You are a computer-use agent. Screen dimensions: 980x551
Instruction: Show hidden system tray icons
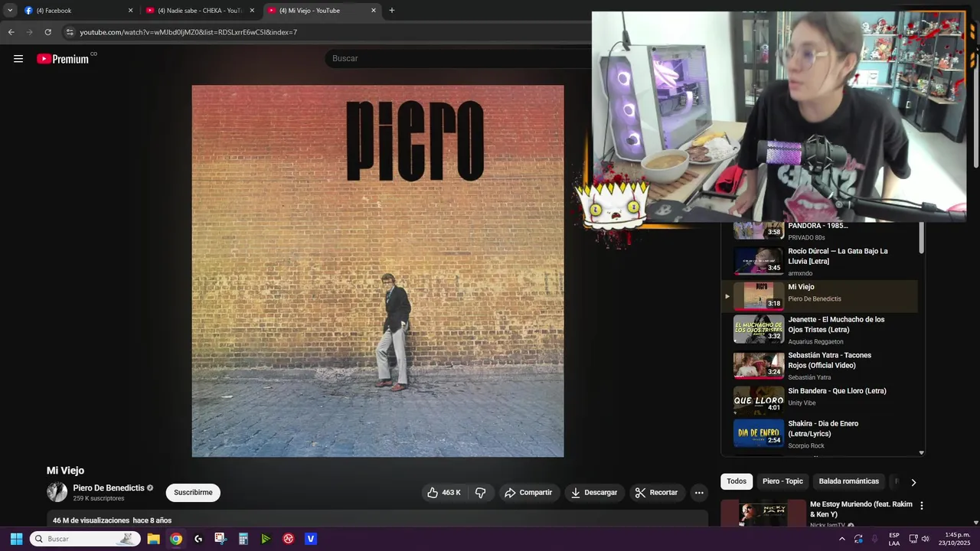(842, 539)
